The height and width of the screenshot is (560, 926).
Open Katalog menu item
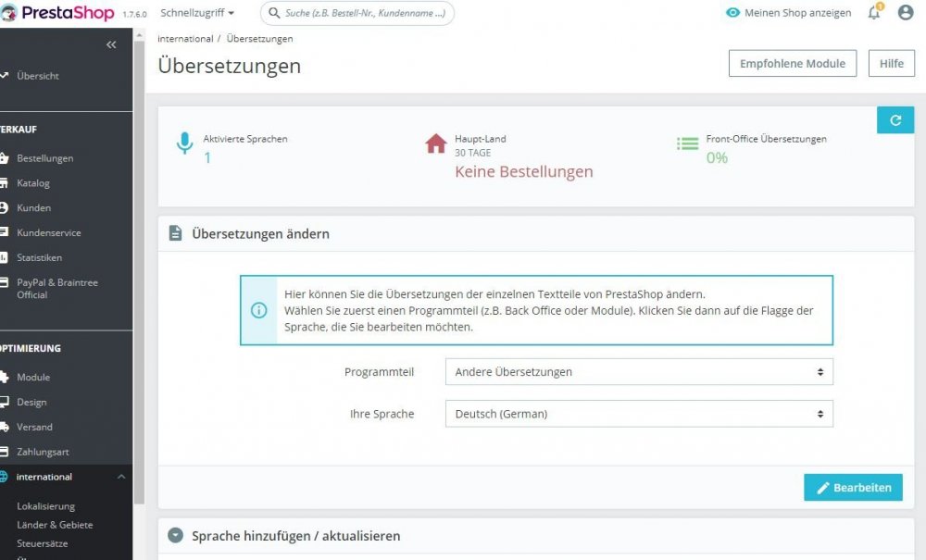[x=33, y=183]
